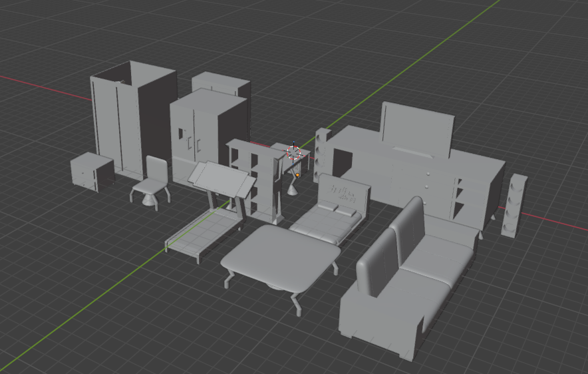
Task: Select the speaker tower left of the sideboard
Action: (x=322, y=154)
